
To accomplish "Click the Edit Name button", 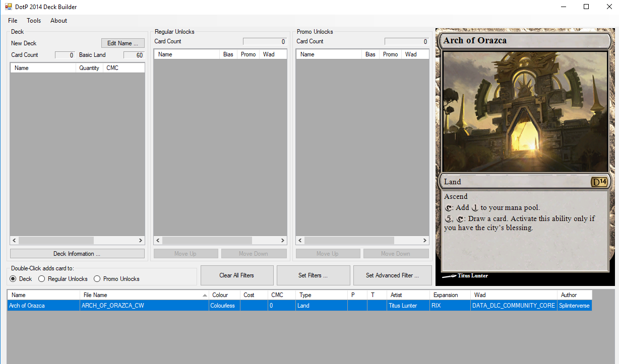I will pyautogui.click(x=122, y=43).
